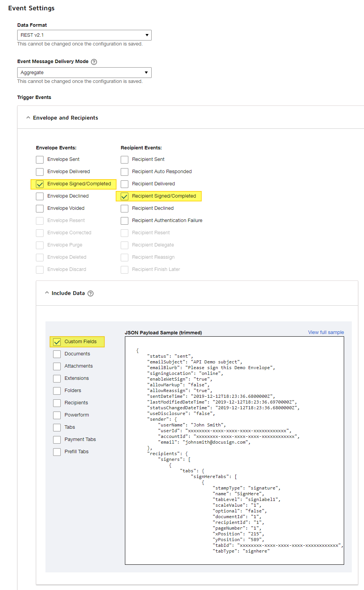Collapse the Envelope and Recipients section
The height and width of the screenshot is (590, 364).
(28, 118)
